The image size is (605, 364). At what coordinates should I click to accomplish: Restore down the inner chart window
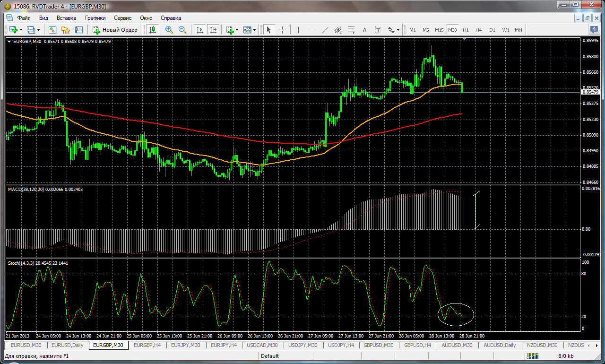click(x=588, y=18)
